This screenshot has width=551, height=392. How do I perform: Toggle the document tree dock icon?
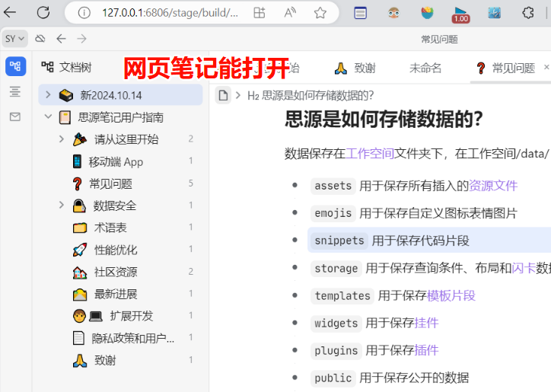[x=15, y=65]
